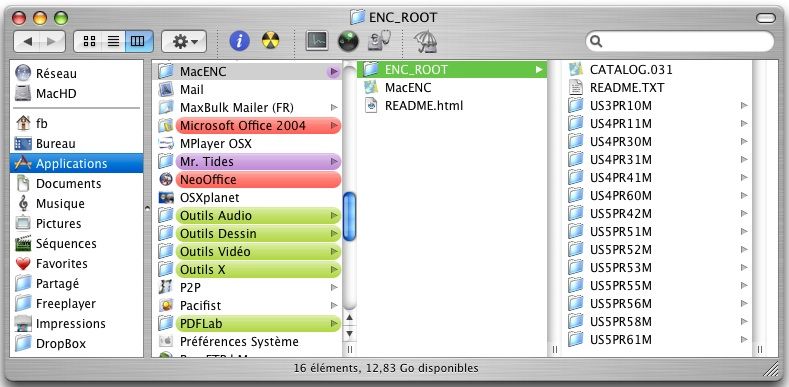789x387 pixels.
Task: Select the MacENC folder in Applications column
Action: pos(247,72)
